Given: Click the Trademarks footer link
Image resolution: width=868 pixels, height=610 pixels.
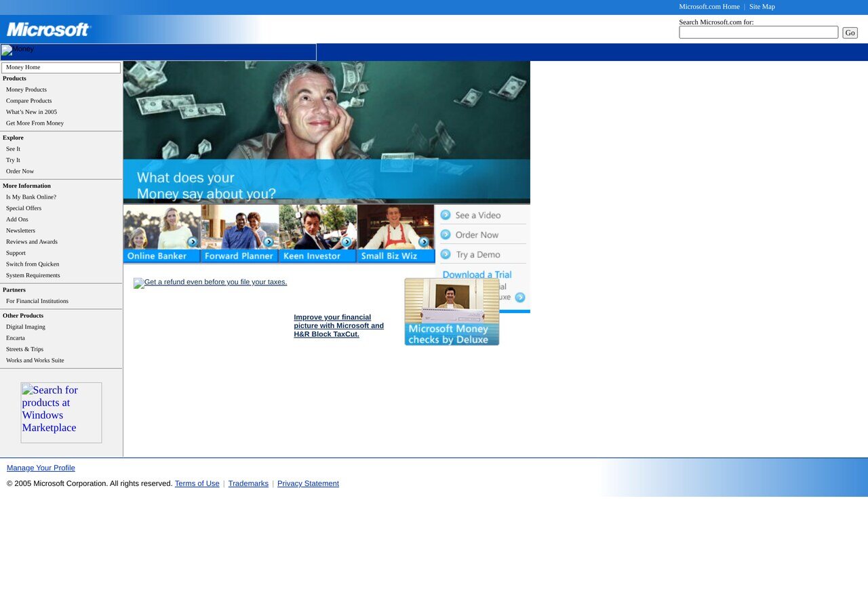Looking at the screenshot, I should coord(248,483).
